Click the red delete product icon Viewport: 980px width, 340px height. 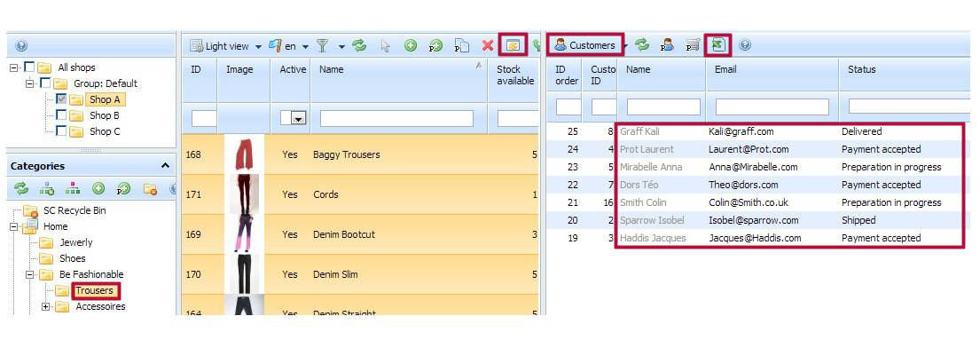pyautogui.click(x=488, y=45)
